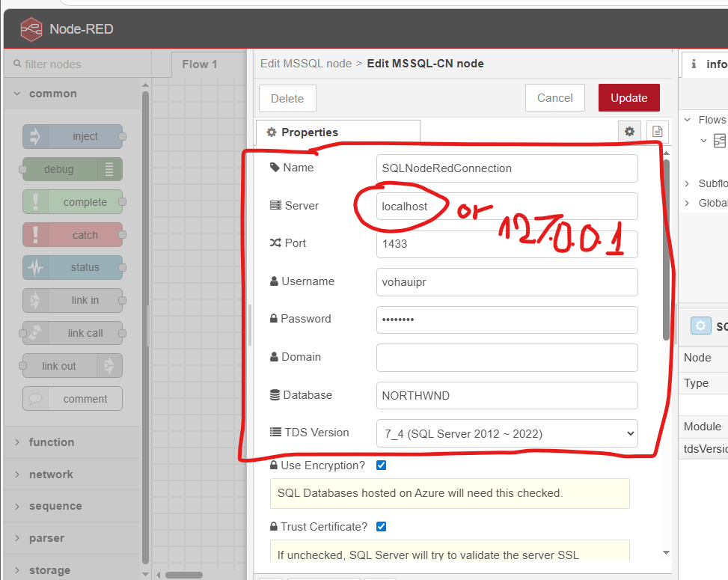The width and height of the screenshot is (728, 580).
Task: Toggle the Use Encryption checkbox
Action: pos(382,465)
